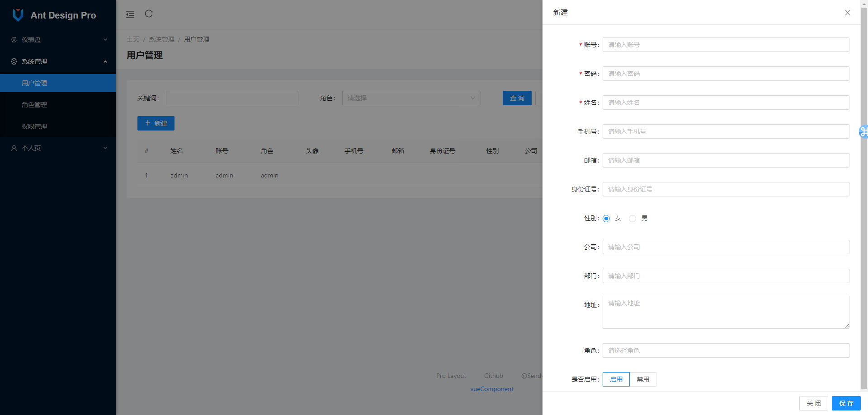Click the 姓名 column header
868x415 pixels.
[x=177, y=151]
